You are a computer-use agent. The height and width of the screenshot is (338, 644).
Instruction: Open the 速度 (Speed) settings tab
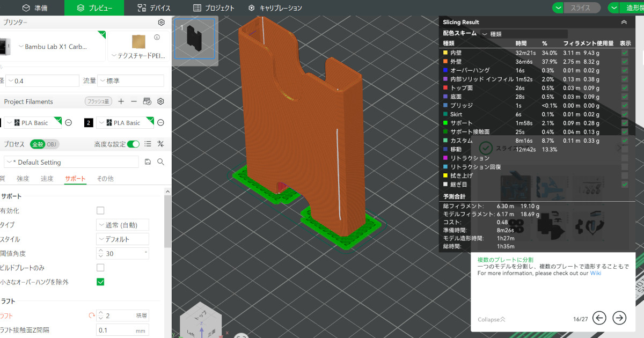pyautogui.click(x=47, y=179)
